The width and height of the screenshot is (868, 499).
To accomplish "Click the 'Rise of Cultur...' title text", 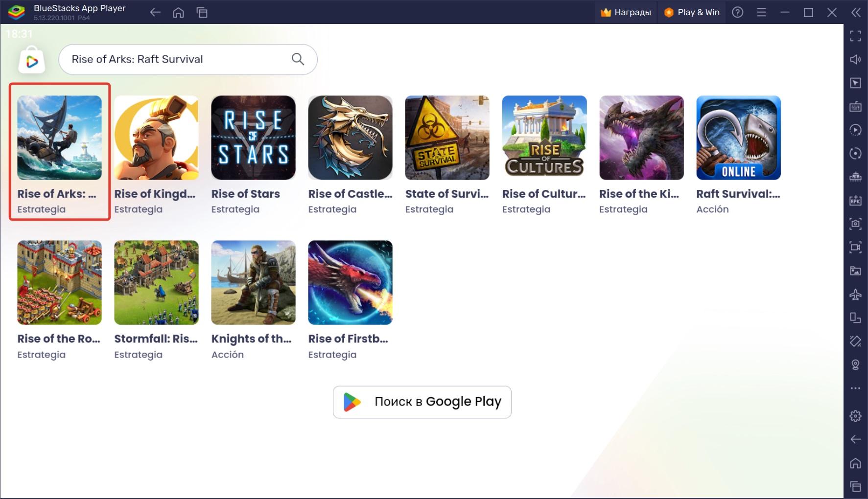I will (x=544, y=194).
